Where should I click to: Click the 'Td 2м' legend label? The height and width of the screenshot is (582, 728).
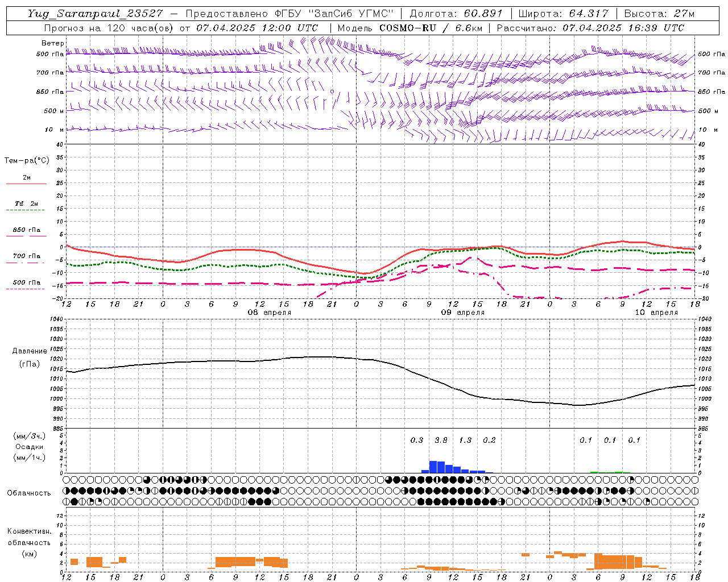[x=26, y=203]
